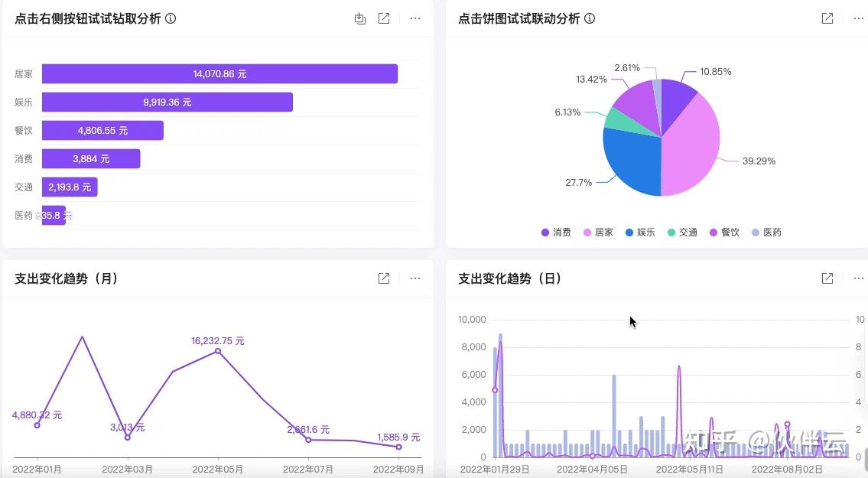Toggle the 消费 series in the pie legend
This screenshot has width=868, height=478.
pyautogui.click(x=556, y=232)
